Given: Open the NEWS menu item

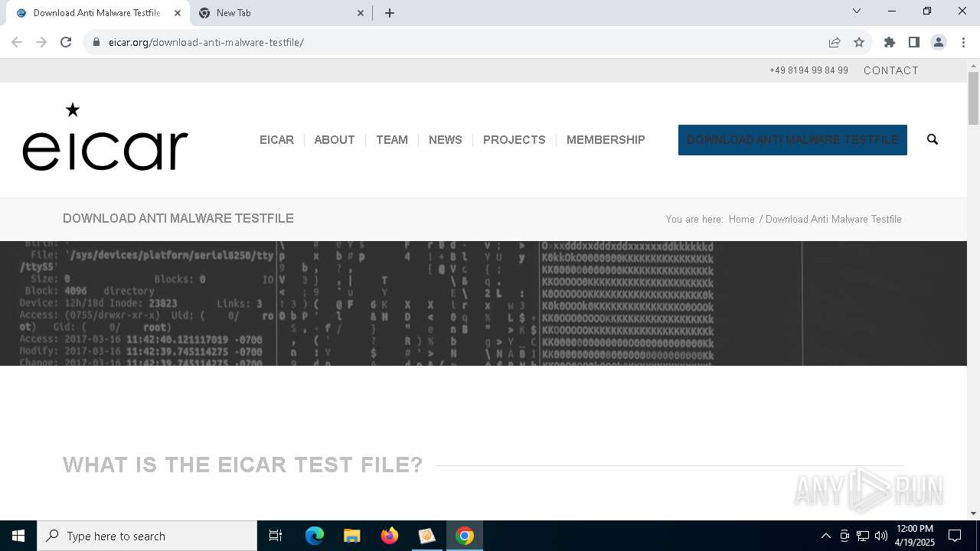Looking at the screenshot, I should (x=446, y=140).
